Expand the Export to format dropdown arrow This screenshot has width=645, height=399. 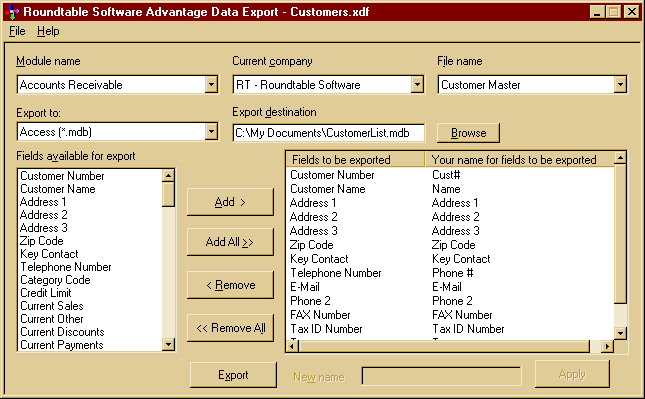[x=211, y=132]
